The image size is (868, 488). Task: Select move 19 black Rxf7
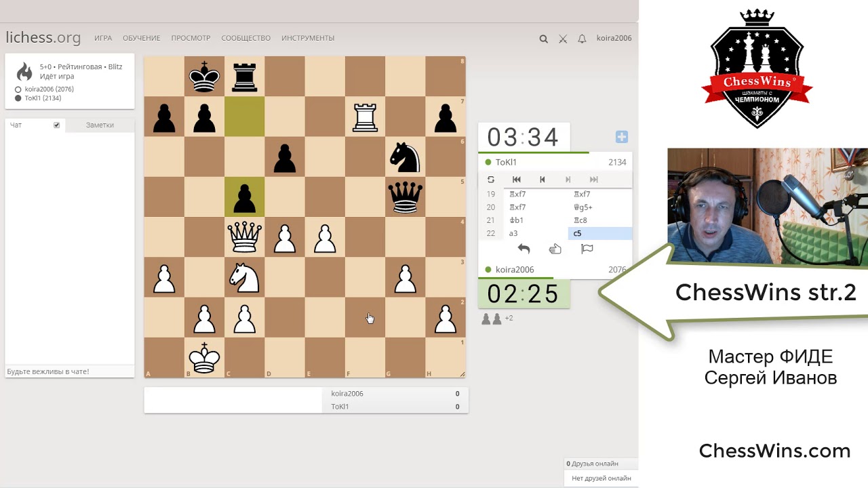pyautogui.click(x=600, y=194)
